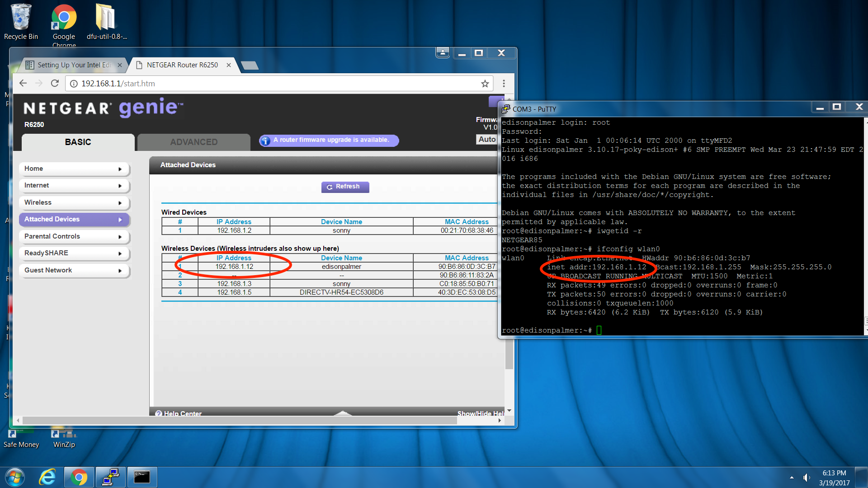The image size is (868, 488).
Task: Open the Command Prompt taskbar item
Action: click(142, 477)
